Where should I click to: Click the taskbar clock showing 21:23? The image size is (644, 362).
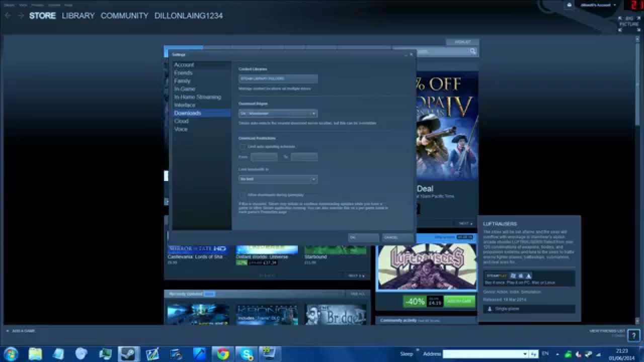point(622,354)
